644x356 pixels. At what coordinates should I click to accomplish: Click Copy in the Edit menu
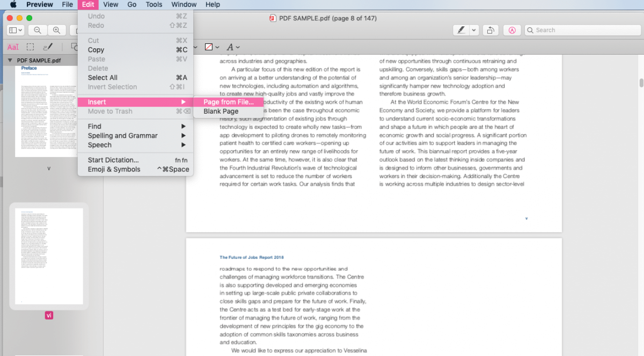96,49
